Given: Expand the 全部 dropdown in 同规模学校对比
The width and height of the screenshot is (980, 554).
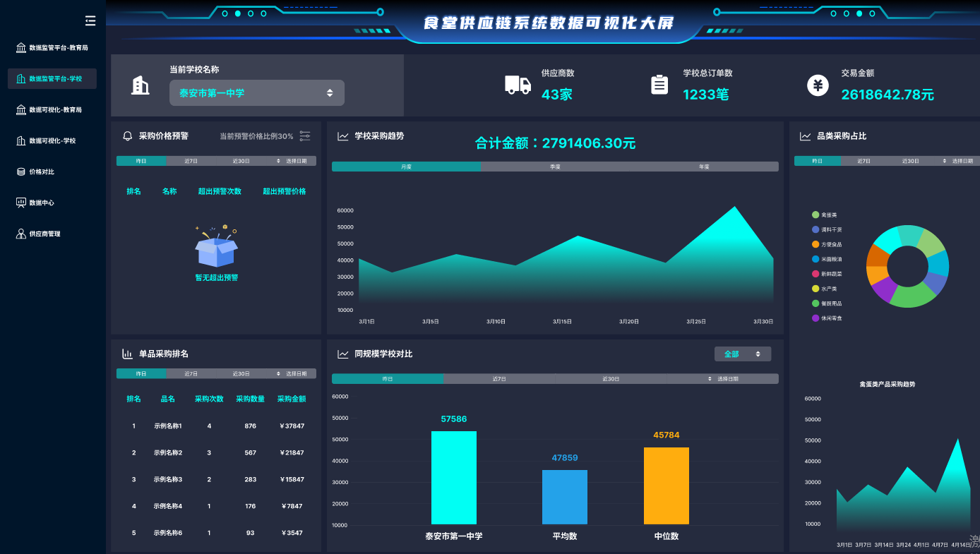Looking at the screenshot, I should tap(743, 354).
